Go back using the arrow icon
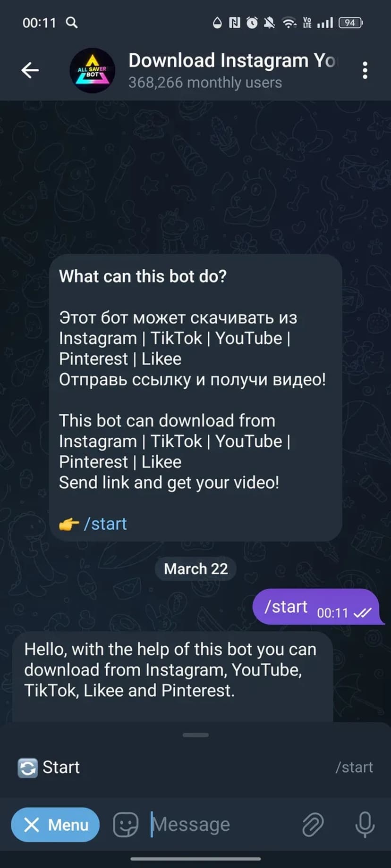 [30, 70]
